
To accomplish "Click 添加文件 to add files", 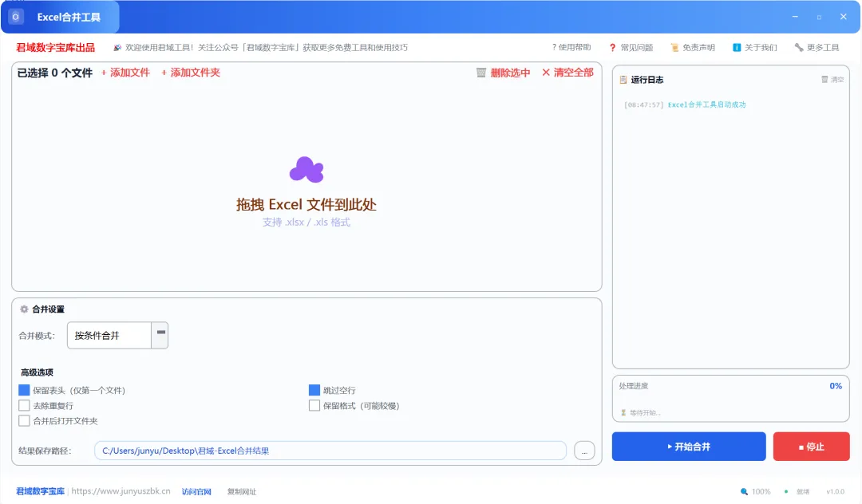I will 125,73.
